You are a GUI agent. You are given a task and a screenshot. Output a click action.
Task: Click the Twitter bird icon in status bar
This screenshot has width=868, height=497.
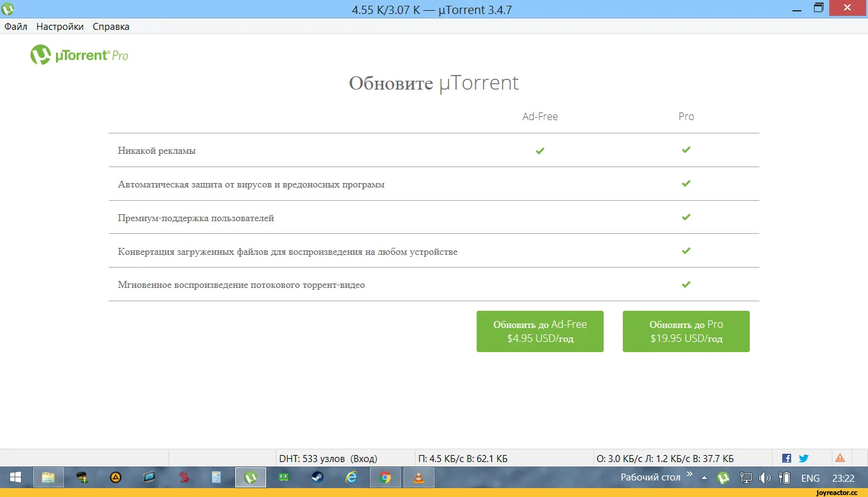tap(804, 458)
